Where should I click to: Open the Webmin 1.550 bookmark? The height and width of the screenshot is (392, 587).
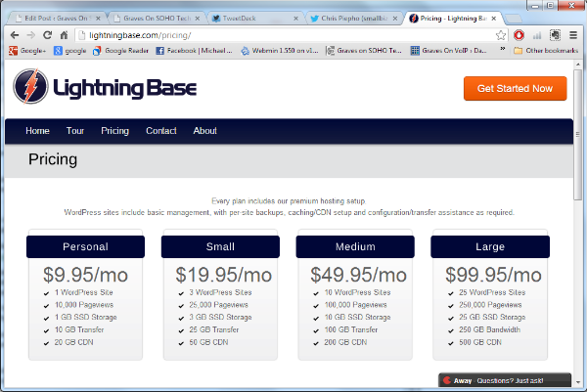click(x=279, y=51)
